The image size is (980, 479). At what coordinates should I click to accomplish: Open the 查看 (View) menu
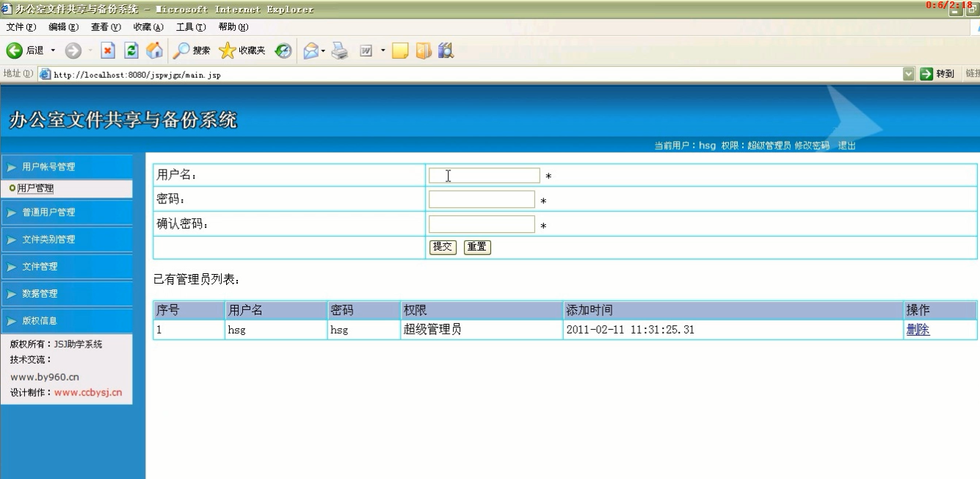tap(106, 27)
